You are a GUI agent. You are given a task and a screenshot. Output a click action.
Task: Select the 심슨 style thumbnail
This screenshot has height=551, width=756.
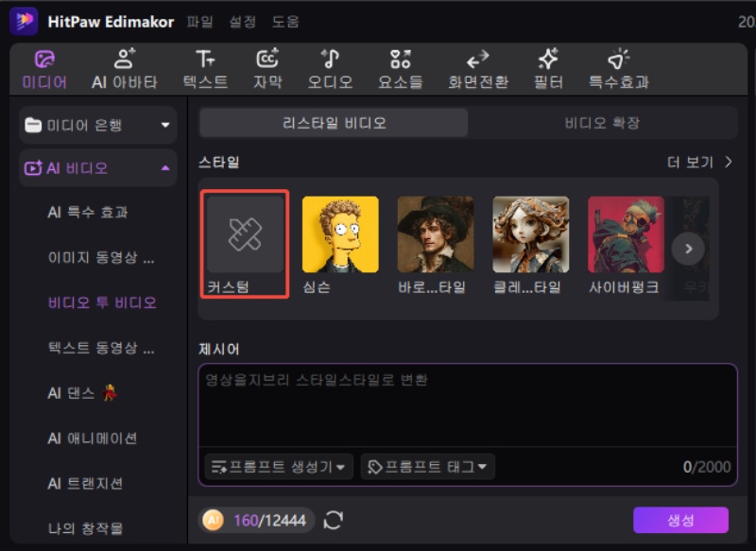click(340, 232)
